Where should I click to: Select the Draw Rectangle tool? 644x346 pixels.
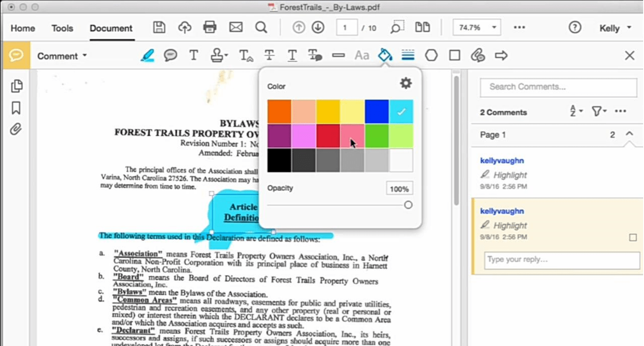coord(454,55)
